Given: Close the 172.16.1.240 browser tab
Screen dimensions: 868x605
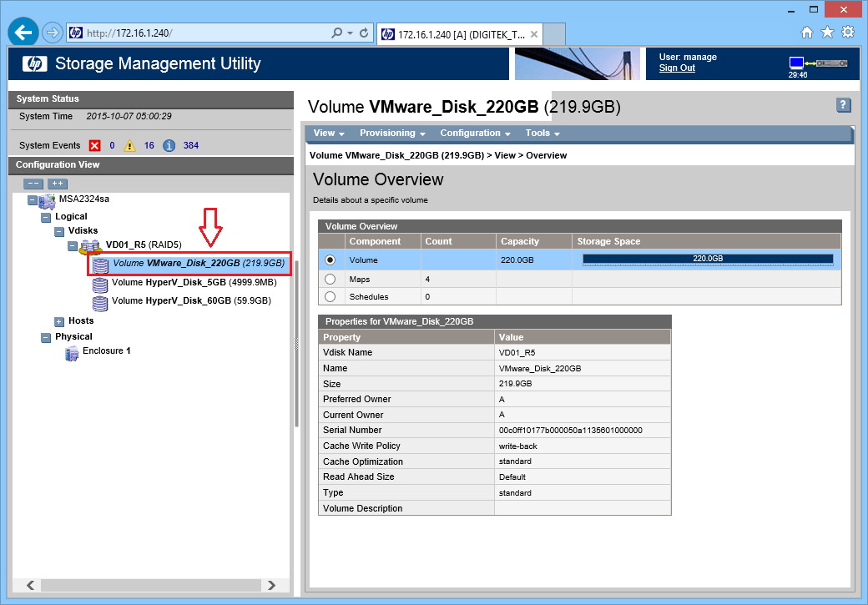Looking at the screenshot, I should [533, 34].
